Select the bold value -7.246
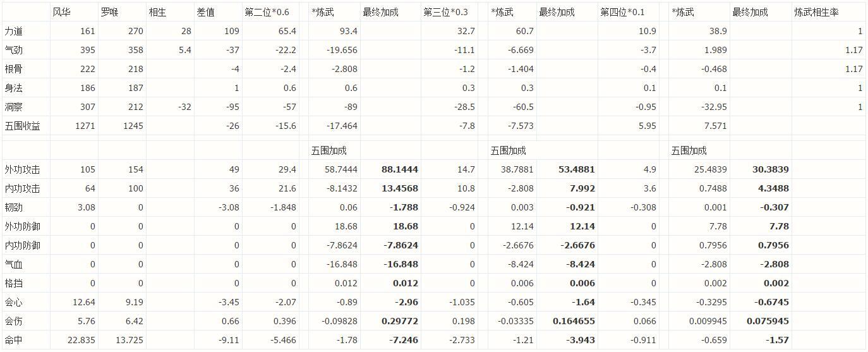 [x=403, y=340]
